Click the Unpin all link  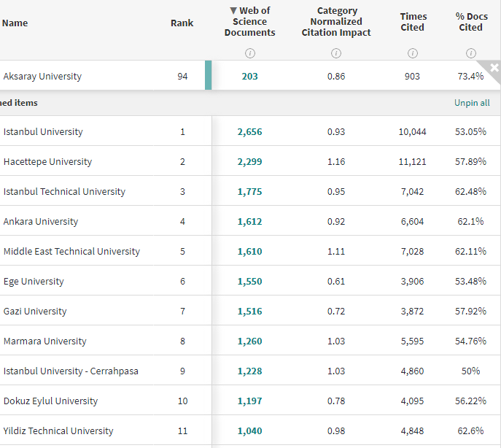click(x=472, y=103)
